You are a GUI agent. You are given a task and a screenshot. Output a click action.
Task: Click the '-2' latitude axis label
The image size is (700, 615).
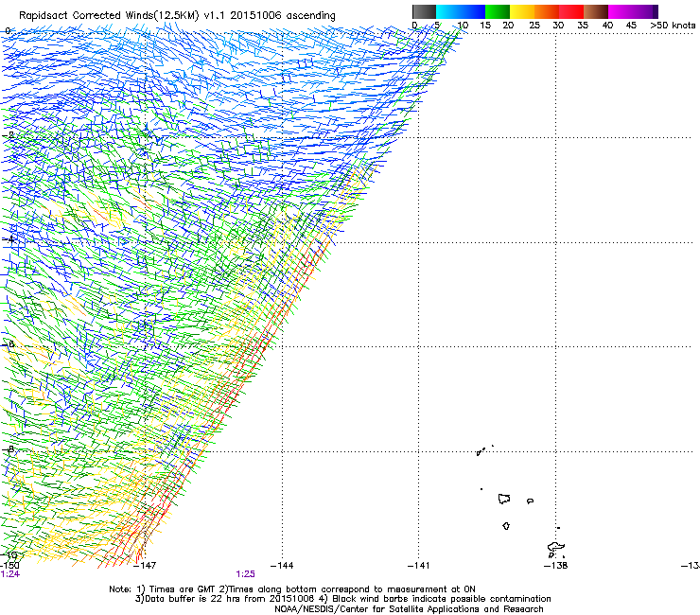(x=9, y=134)
